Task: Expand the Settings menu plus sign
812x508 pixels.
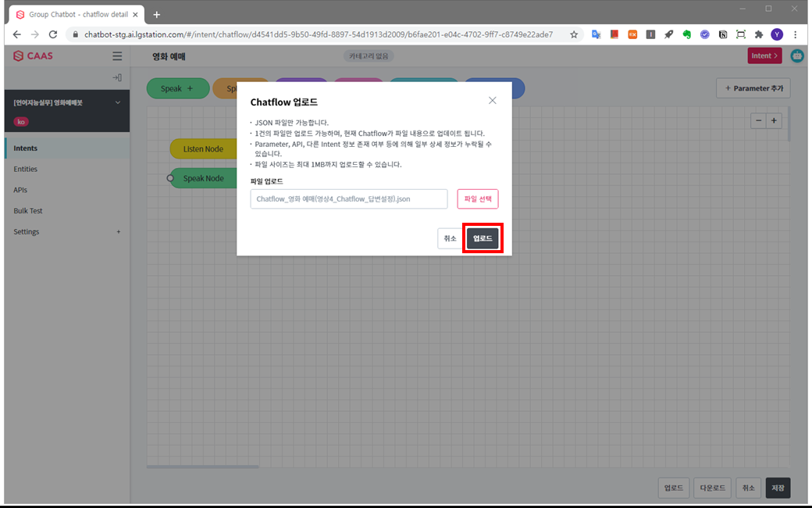Action: click(x=119, y=232)
